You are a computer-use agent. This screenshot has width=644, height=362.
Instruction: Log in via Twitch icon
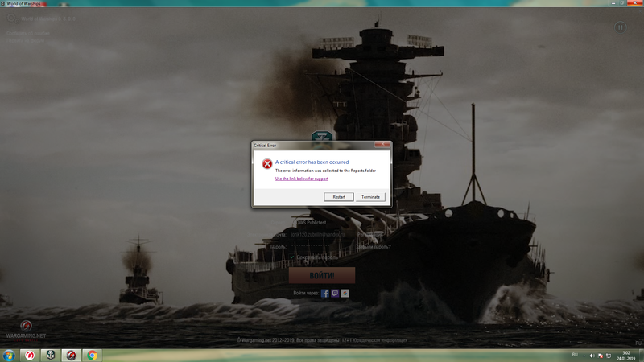pos(335,294)
